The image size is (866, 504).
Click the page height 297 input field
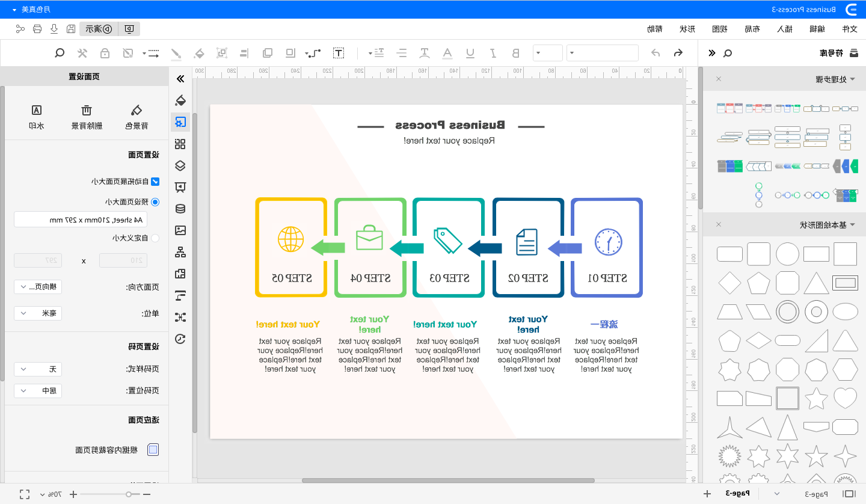click(38, 260)
